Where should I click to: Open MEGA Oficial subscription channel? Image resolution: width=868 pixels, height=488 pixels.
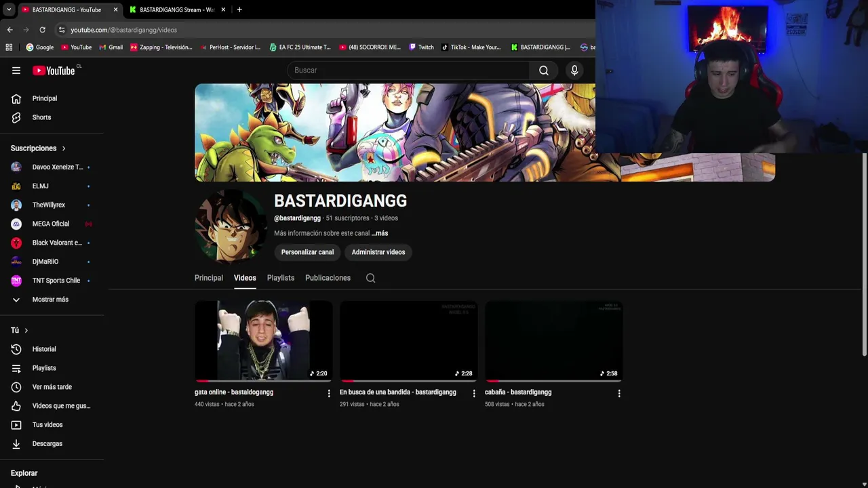point(52,224)
